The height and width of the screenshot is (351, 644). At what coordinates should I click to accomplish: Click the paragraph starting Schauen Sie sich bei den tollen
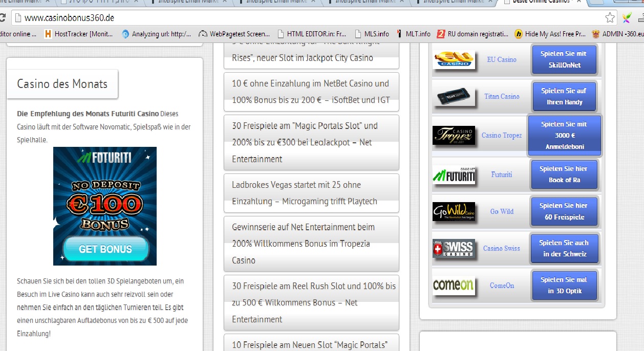pyautogui.click(x=101, y=307)
